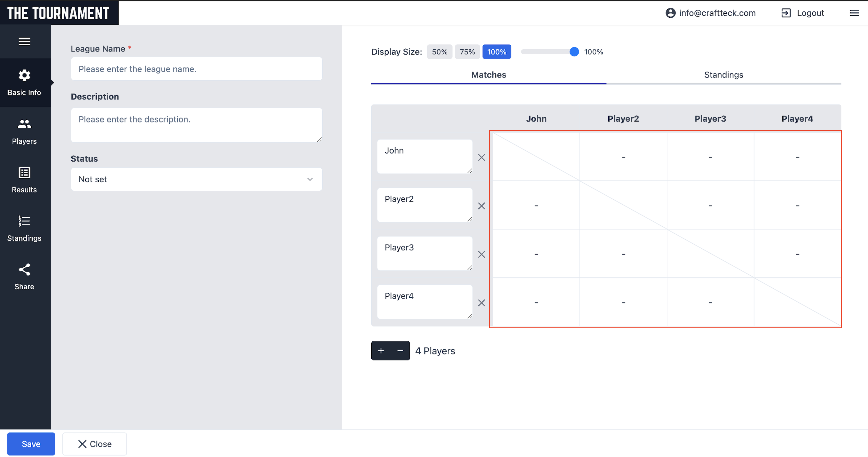This screenshot has width=868, height=457.
Task: Switch to the Standings tab
Action: point(723,75)
